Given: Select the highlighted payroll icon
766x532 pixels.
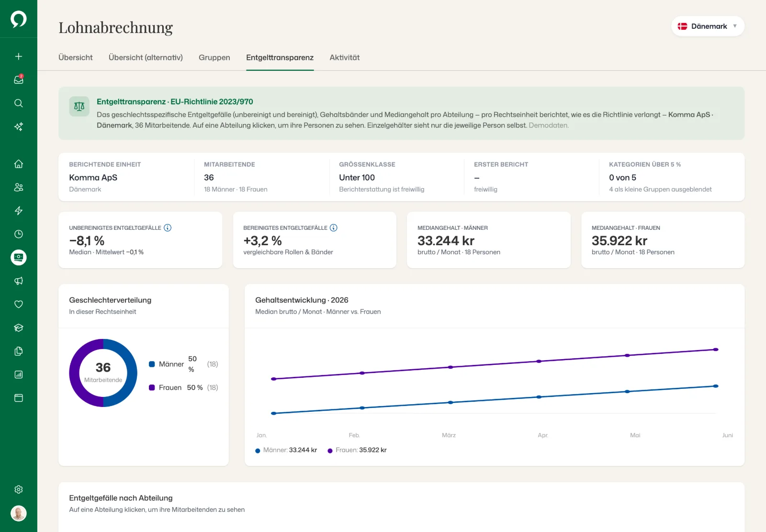Looking at the screenshot, I should coord(19,258).
